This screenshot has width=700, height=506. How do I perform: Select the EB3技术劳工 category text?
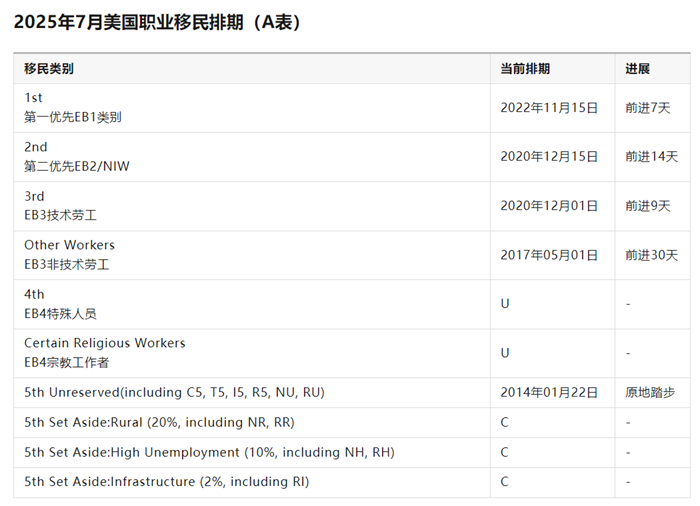click(60, 215)
